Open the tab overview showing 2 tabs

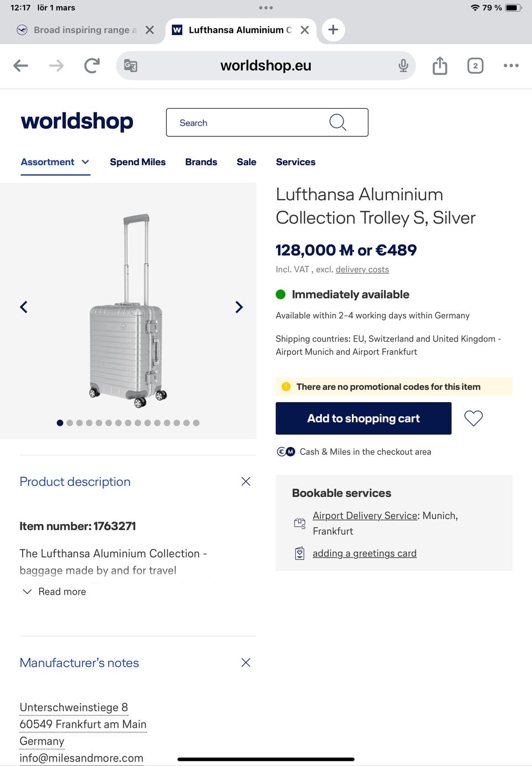[x=475, y=65]
